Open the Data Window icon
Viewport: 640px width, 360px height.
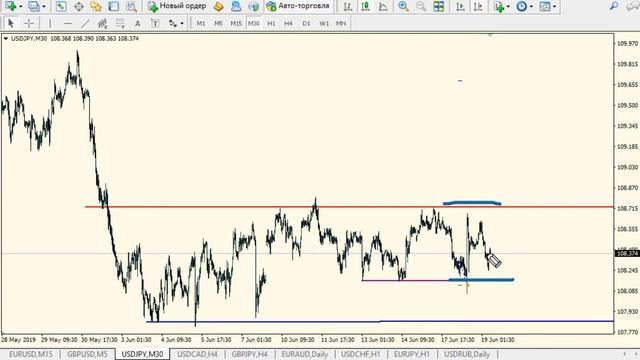[x=78, y=6]
